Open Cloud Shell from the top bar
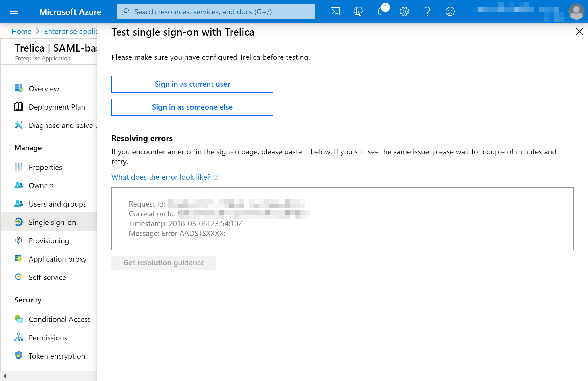588x381 pixels. click(335, 11)
